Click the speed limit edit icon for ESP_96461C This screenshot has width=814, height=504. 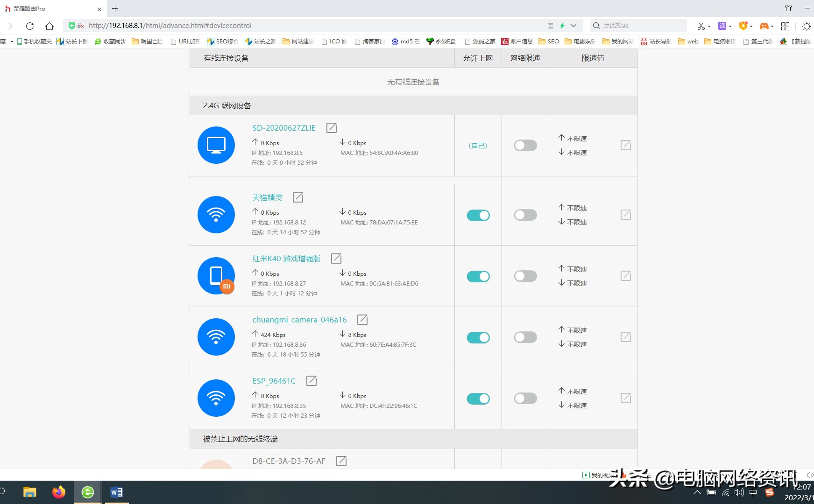(x=626, y=398)
